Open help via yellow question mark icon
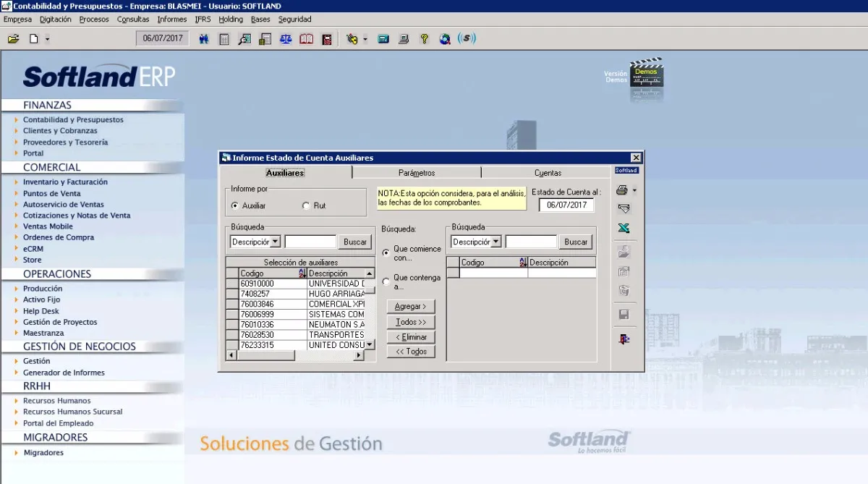 coord(425,38)
